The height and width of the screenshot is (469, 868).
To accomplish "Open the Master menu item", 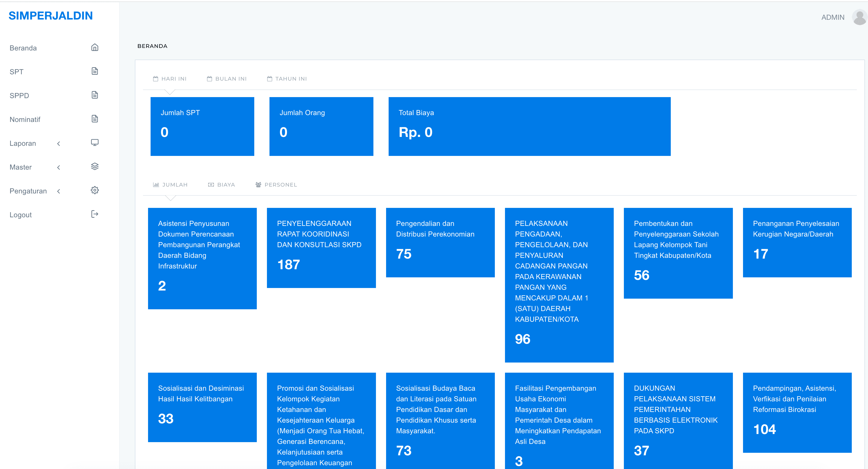I will coord(21,168).
